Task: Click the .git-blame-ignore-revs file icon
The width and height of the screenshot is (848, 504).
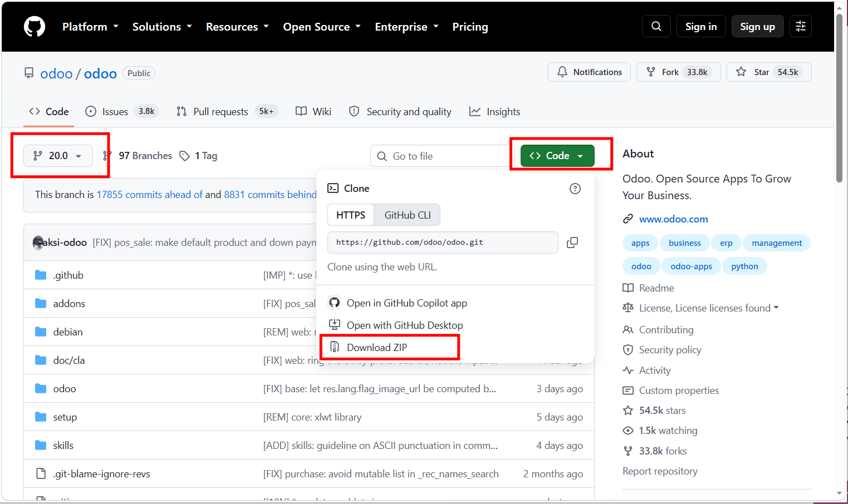Action: [41, 473]
